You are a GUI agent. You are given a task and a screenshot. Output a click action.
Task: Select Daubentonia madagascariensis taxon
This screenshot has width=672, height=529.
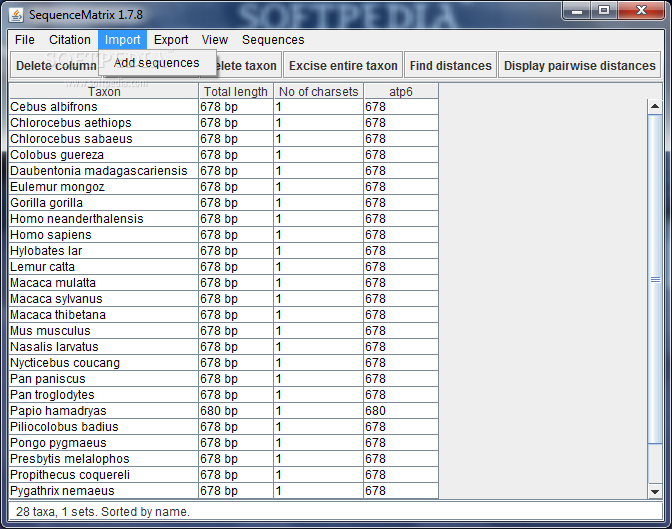pos(104,171)
